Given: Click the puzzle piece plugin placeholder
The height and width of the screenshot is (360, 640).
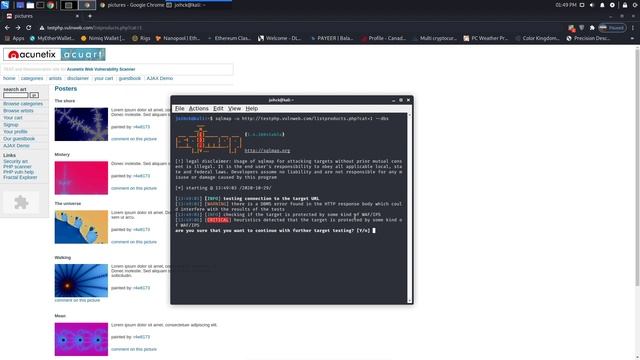Looking at the screenshot, I should [x=21, y=202].
